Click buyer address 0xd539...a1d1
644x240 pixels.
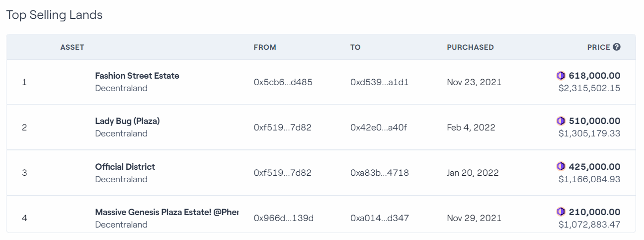[x=380, y=82]
